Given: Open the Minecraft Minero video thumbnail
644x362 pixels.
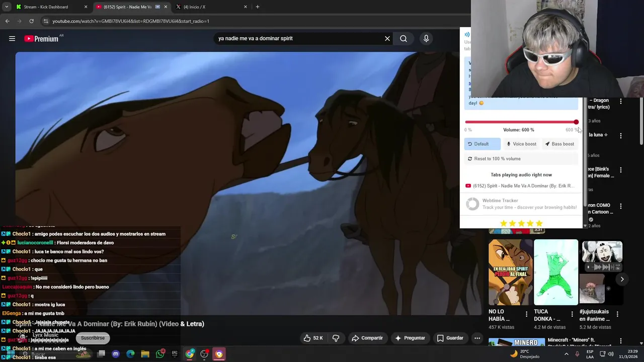Looking at the screenshot, I should [517, 342].
